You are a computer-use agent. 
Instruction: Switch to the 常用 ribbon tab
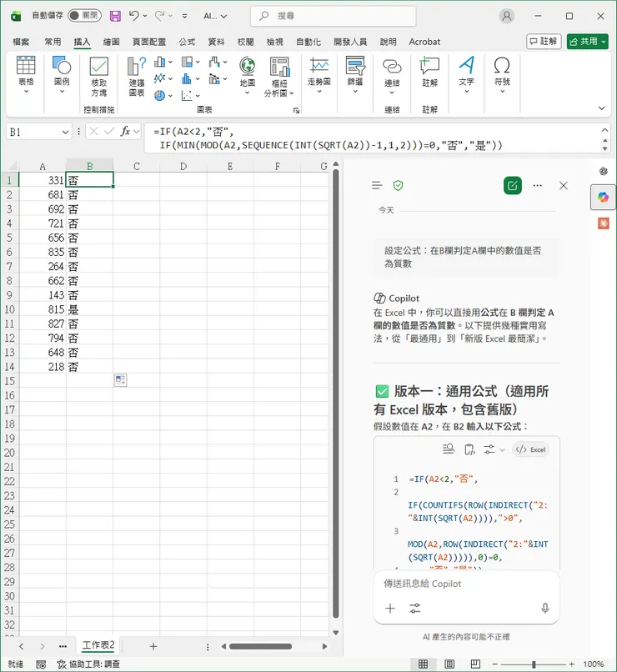[x=53, y=42]
